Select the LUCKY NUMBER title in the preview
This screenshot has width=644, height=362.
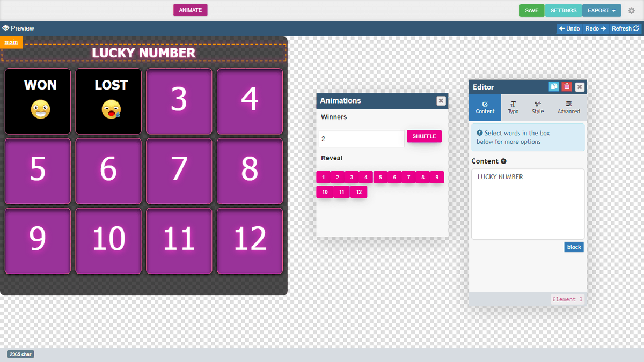click(144, 53)
